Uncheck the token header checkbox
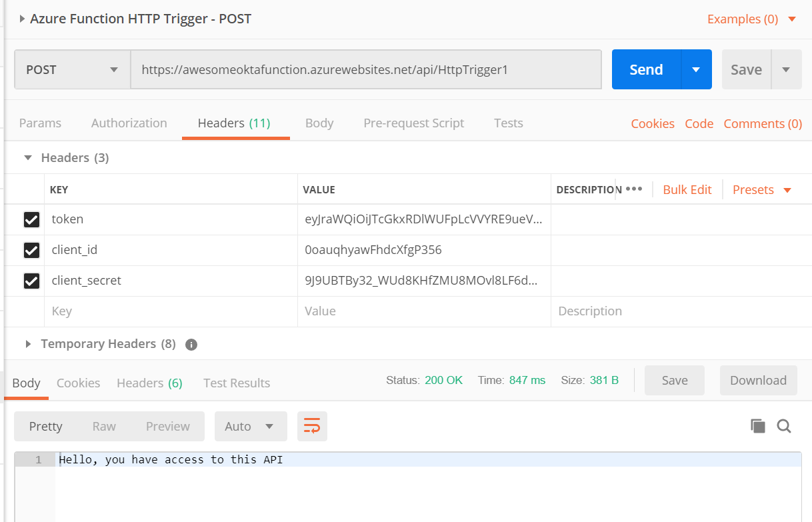This screenshot has width=812, height=522. coord(31,219)
